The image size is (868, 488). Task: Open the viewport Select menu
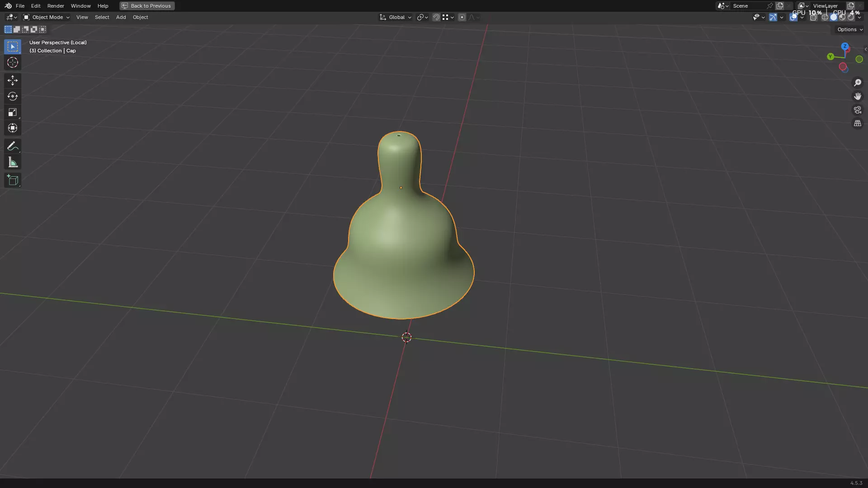coord(102,17)
